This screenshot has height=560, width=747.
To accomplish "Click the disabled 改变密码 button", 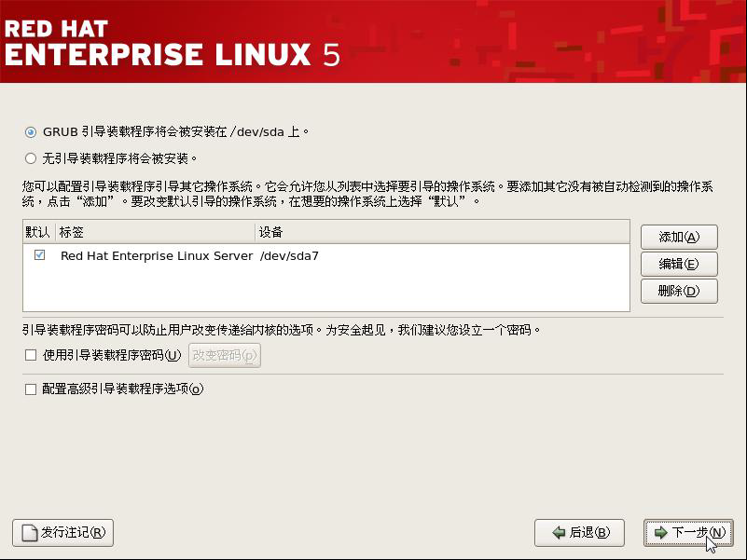I will (x=225, y=355).
